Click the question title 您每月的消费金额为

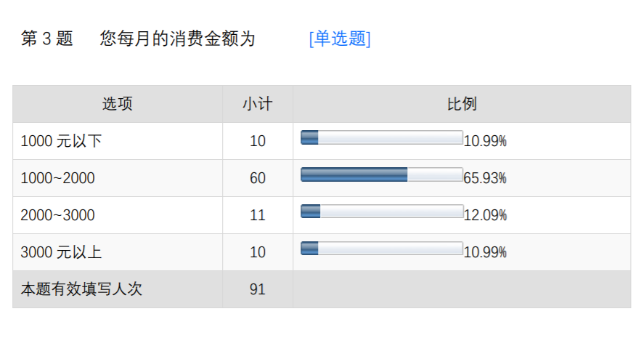pos(178,39)
